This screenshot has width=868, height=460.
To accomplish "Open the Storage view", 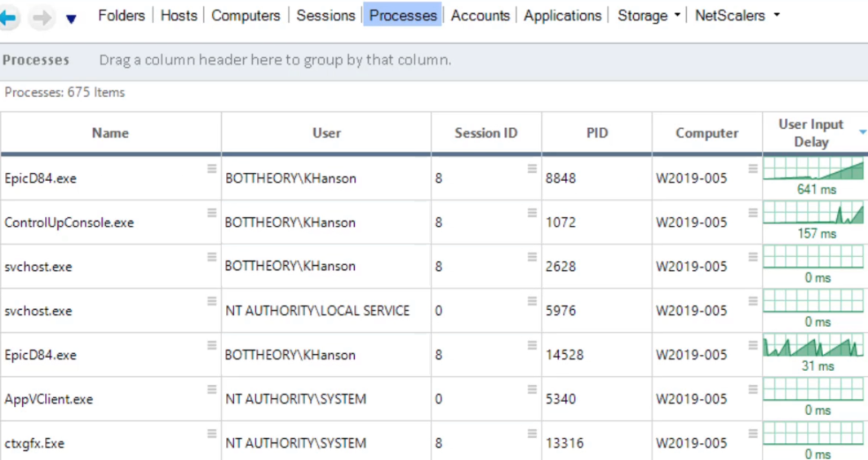I will click(x=642, y=15).
